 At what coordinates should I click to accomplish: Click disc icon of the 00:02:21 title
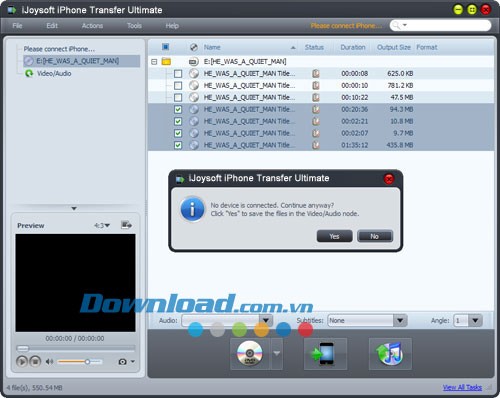194,121
